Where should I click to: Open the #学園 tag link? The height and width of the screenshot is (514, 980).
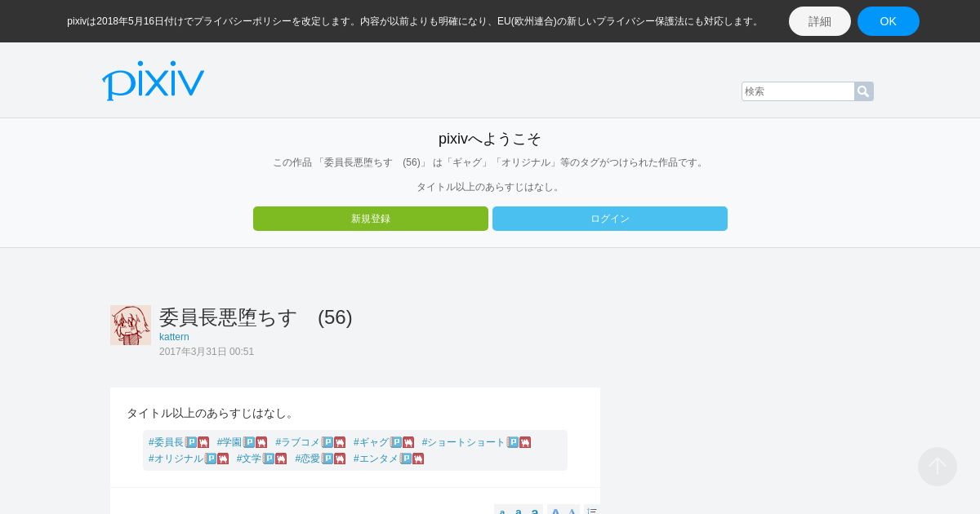coord(229,442)
